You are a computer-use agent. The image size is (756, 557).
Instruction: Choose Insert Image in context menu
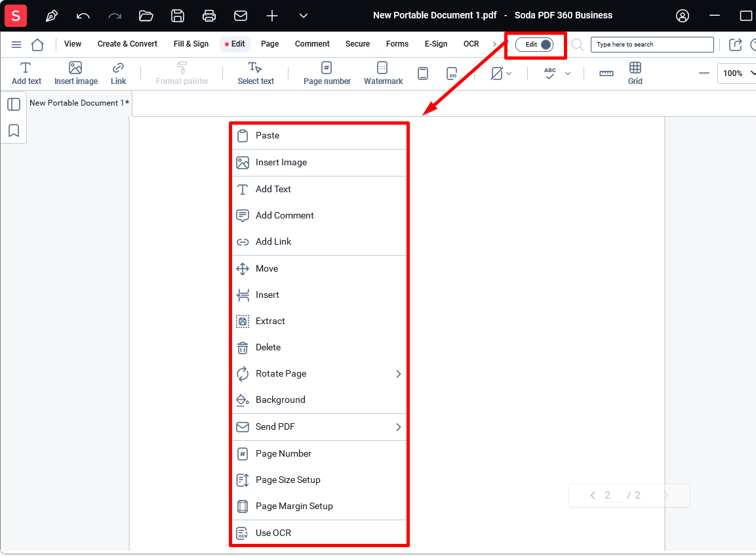point(320,163)
